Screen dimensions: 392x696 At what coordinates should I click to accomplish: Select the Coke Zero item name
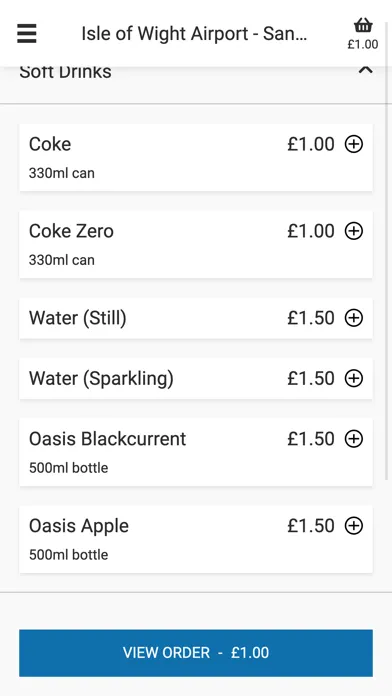coord(71,231)
